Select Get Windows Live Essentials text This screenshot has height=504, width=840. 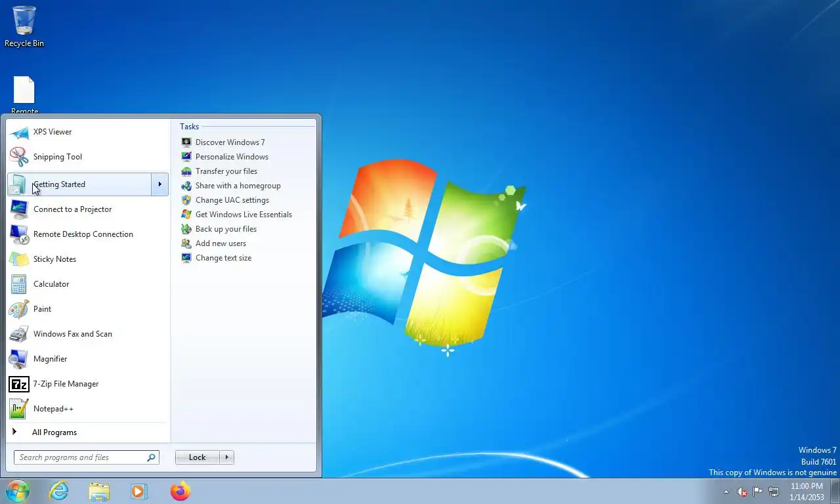coord(243,215)
